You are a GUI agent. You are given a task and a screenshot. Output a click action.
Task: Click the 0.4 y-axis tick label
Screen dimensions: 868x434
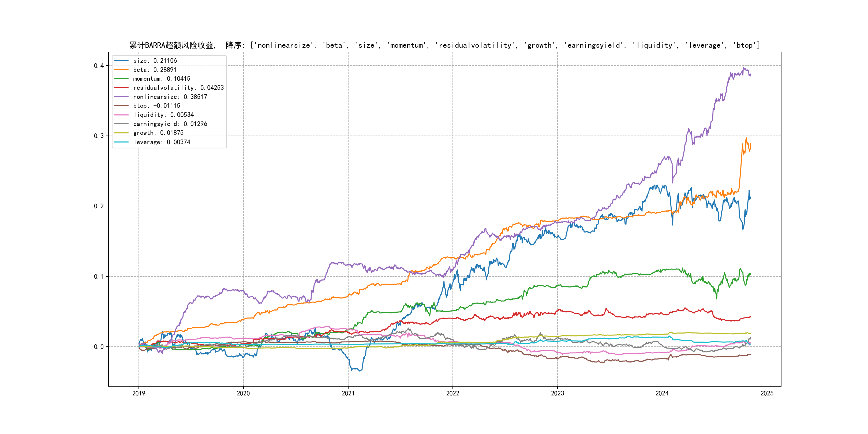99,66
